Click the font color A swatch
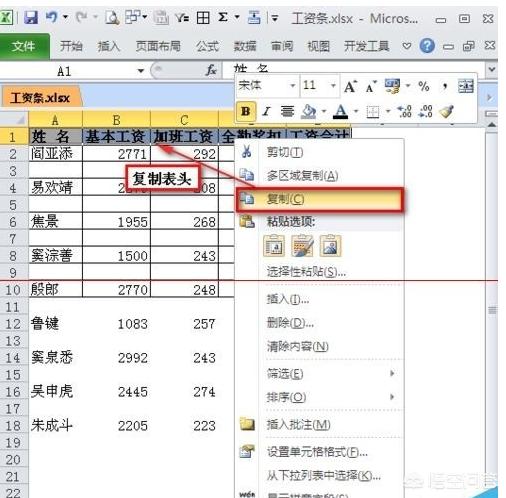 [x=341, y=112]
